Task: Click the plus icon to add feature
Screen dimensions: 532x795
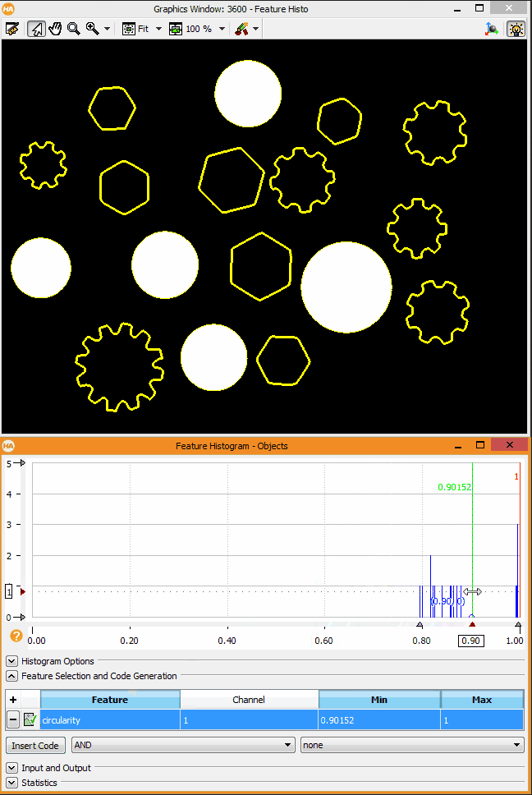Action: 13,700
